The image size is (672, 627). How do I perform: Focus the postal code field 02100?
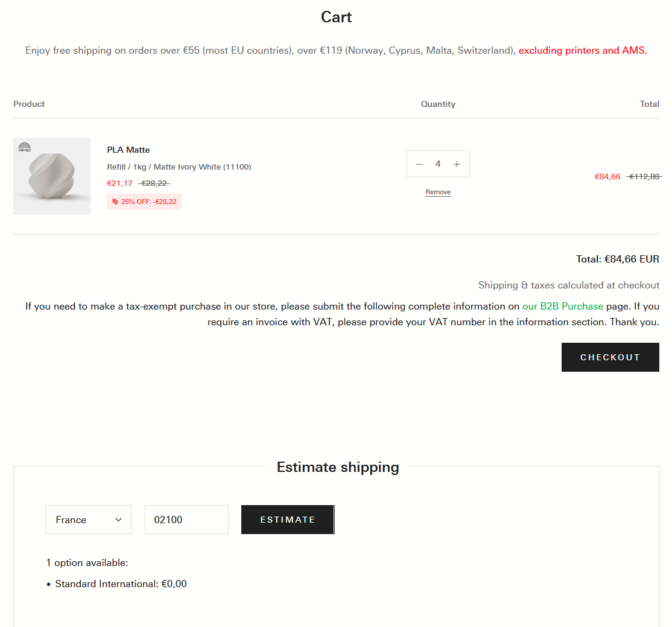click(186, 520)
